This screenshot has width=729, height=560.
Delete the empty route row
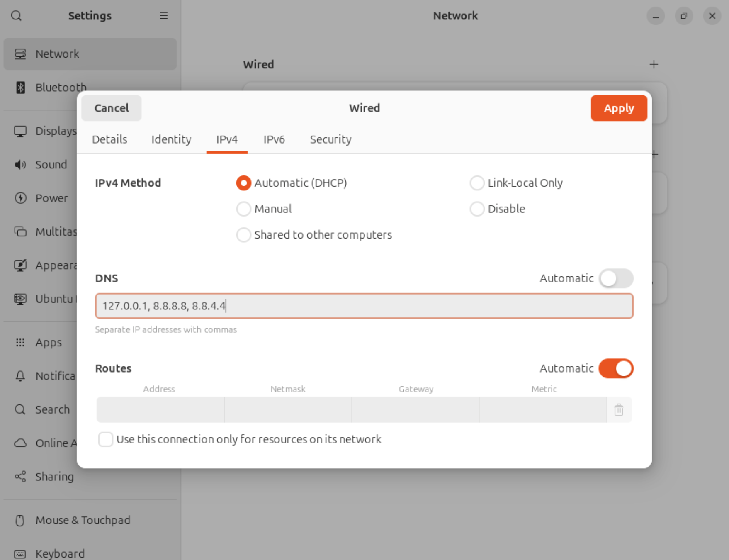point(618,410)
